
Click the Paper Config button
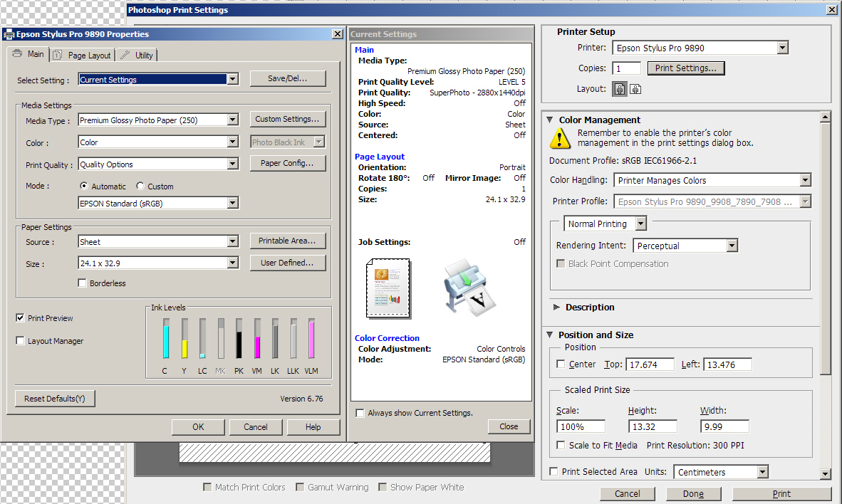[x=288, y=163]
